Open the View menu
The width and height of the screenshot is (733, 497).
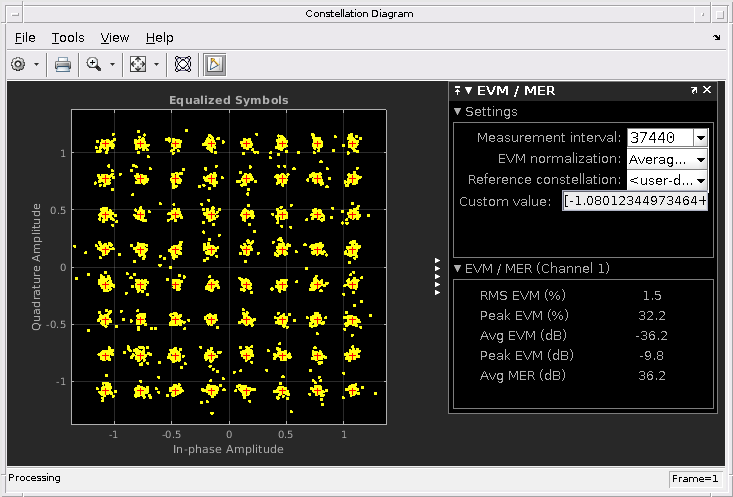click(115, 37)
